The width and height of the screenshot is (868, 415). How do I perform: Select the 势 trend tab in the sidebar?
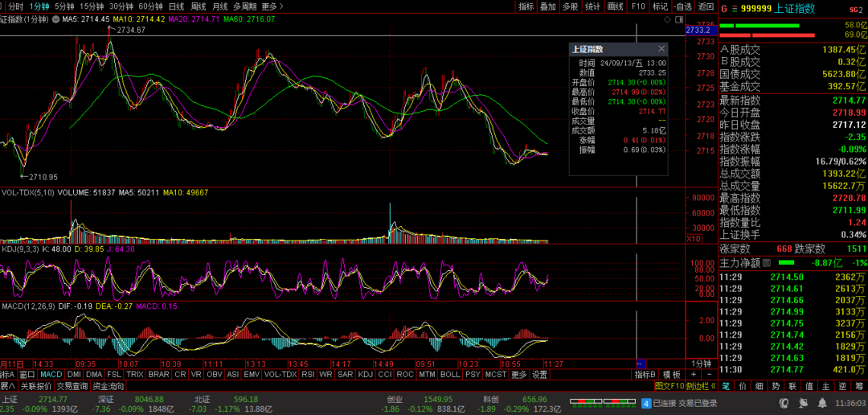click(x=776, y=385)
